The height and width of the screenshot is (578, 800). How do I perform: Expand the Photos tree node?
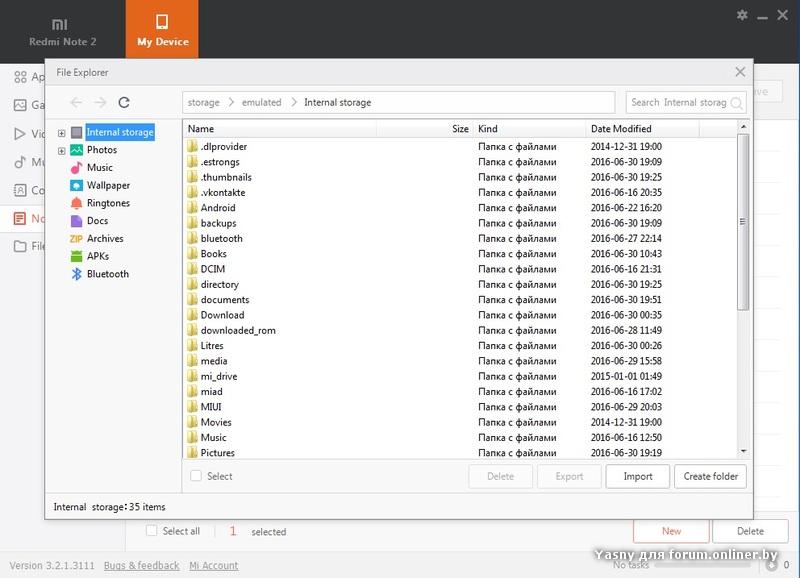pyautogui.click(x=62, y=151)
